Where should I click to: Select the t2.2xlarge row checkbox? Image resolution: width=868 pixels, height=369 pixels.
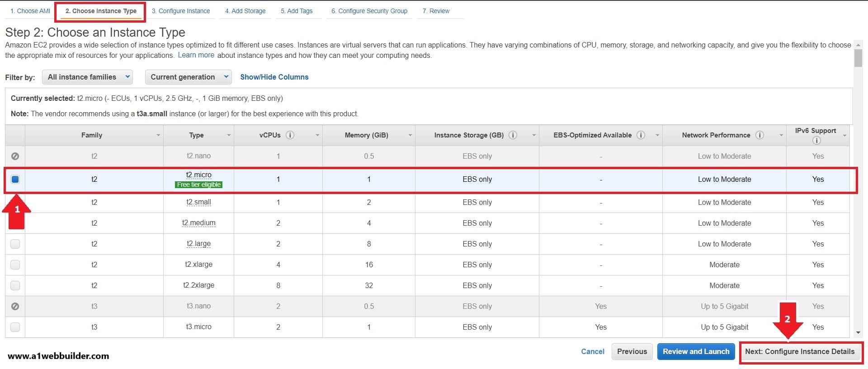click(15, 285)
